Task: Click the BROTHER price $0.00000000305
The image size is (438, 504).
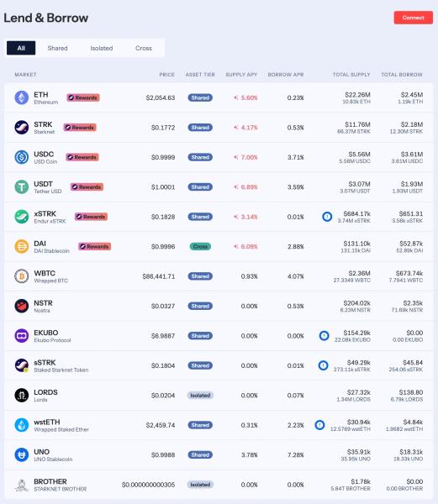Action: [148, 485]
